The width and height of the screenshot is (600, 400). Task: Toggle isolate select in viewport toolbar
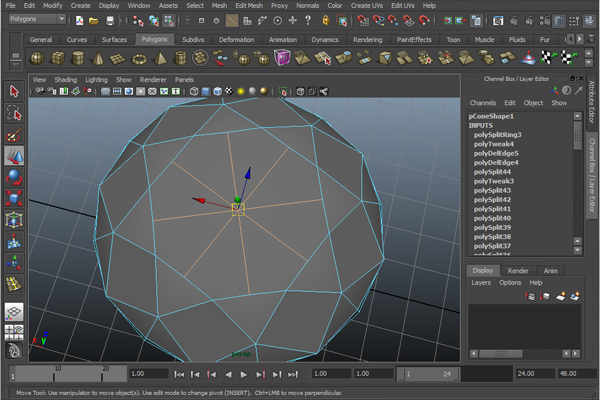coord(283,91)
